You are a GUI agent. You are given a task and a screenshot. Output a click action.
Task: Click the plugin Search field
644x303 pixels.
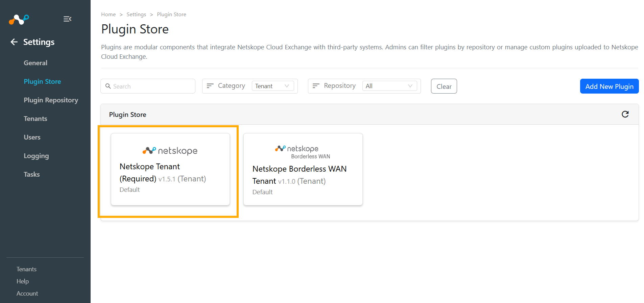[x=148, y=86]
